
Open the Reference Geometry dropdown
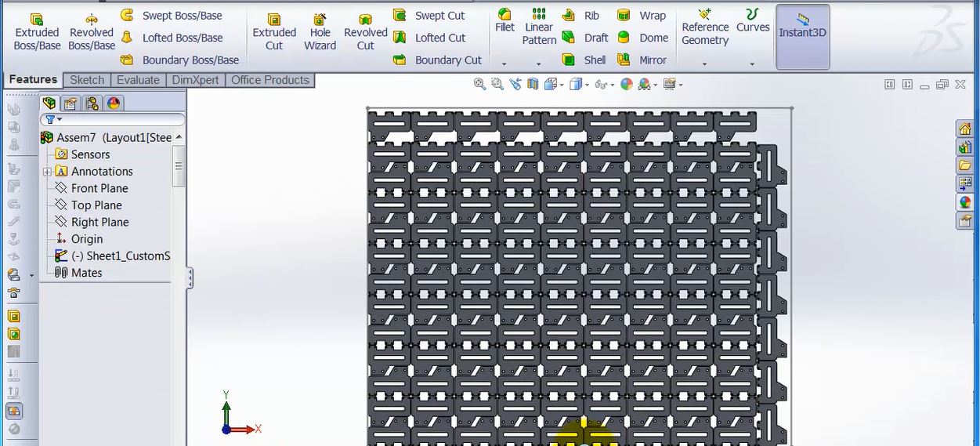[705, 64]
